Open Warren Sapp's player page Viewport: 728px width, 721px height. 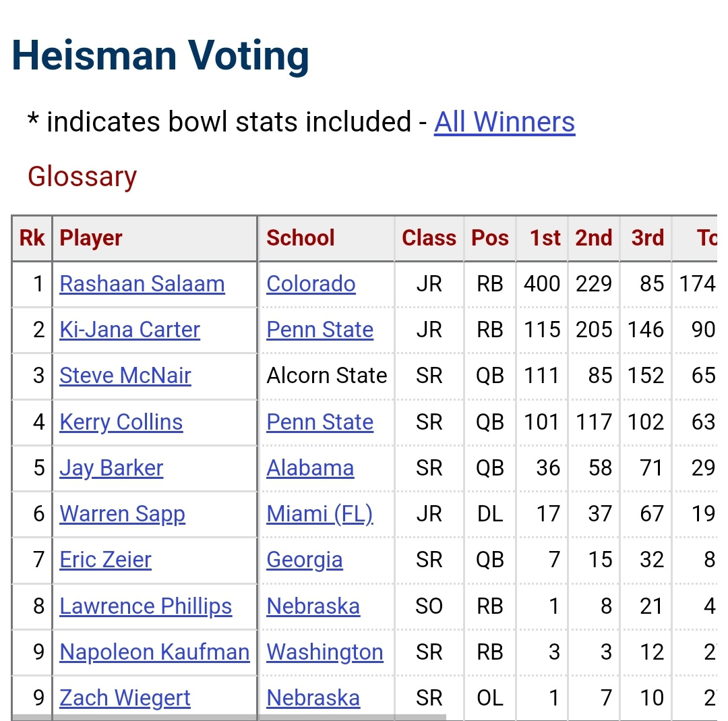122,514
